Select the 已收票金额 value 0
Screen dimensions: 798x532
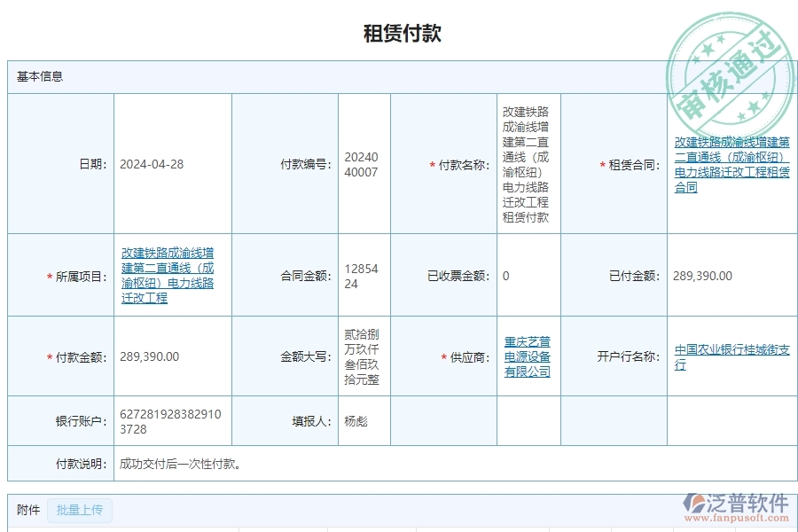(x=503, y=275)
